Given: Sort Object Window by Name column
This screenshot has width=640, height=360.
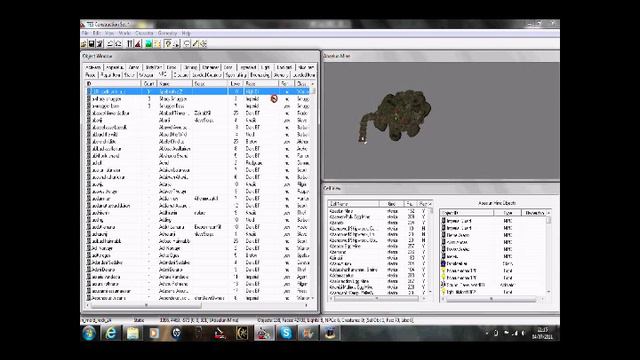Looking at the screenshot, I should [x=175, y=84].
